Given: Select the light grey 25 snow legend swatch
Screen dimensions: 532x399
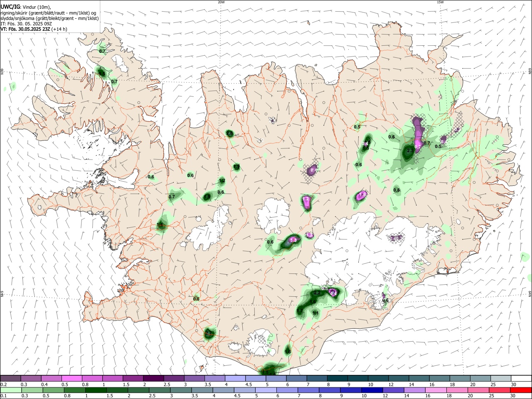Looking at the screenshot, I should tap(500, 378).
